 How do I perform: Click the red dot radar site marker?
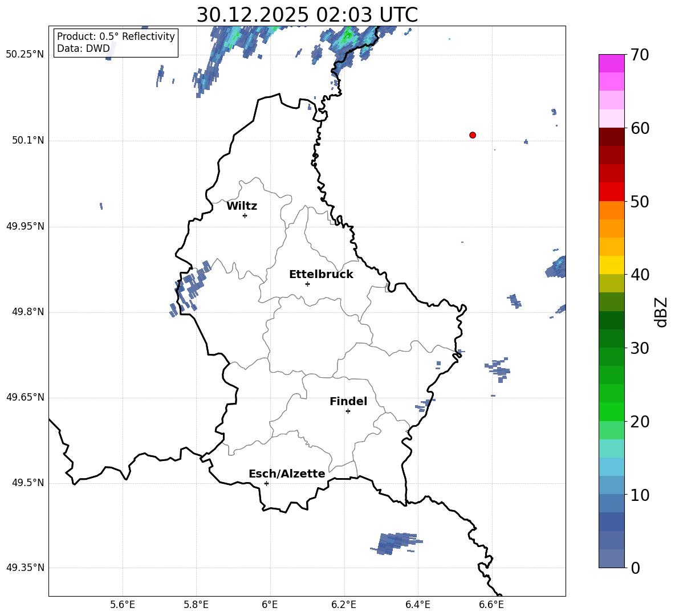473,135
